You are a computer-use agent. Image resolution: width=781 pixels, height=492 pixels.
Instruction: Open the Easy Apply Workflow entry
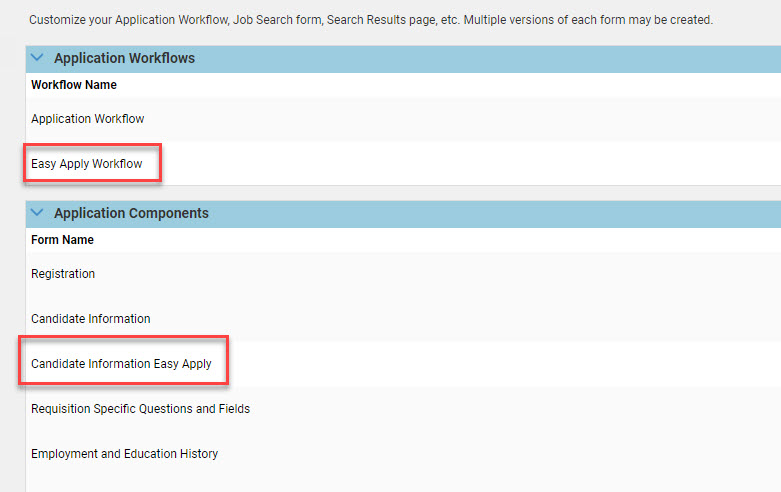coord(87,164)
